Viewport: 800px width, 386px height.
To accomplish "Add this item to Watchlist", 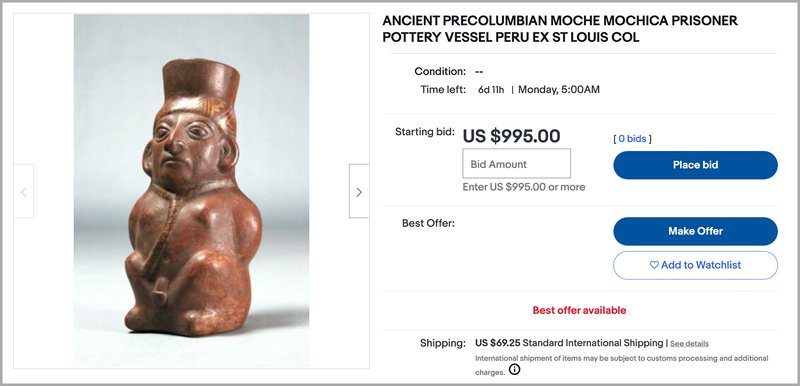I will point(695,265).
